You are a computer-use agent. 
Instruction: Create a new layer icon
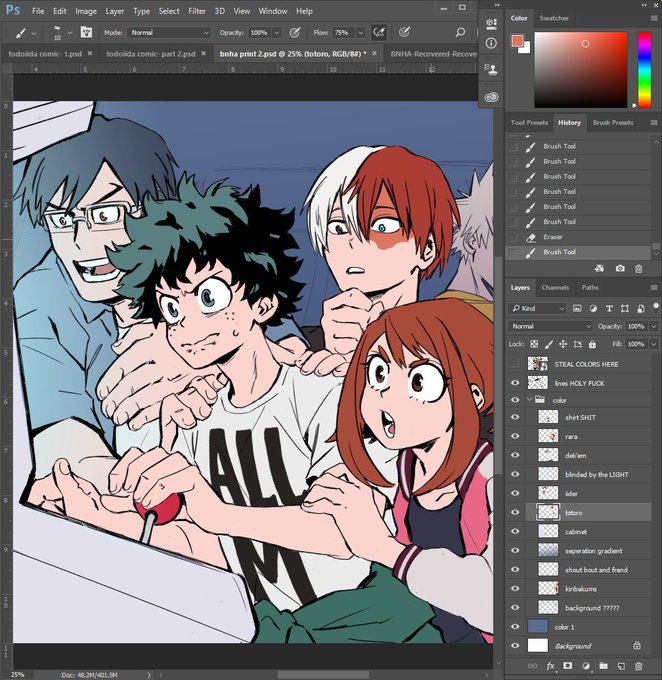tap(621, 666)
